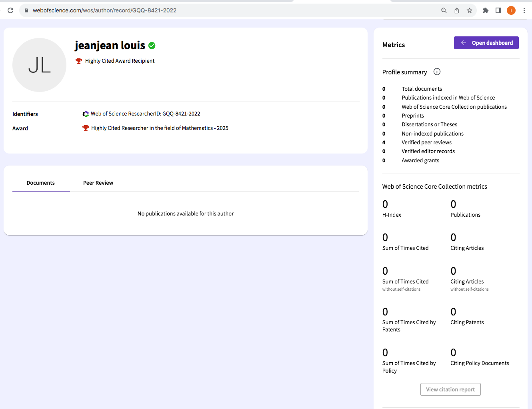Toggle the browser side panel icon

click(x=498, y=10)
